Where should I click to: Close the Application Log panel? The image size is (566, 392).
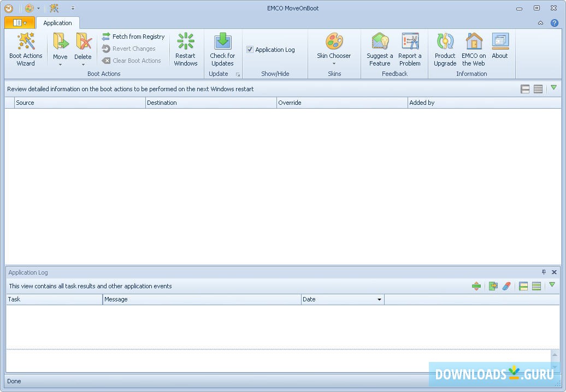coord(554,272)
